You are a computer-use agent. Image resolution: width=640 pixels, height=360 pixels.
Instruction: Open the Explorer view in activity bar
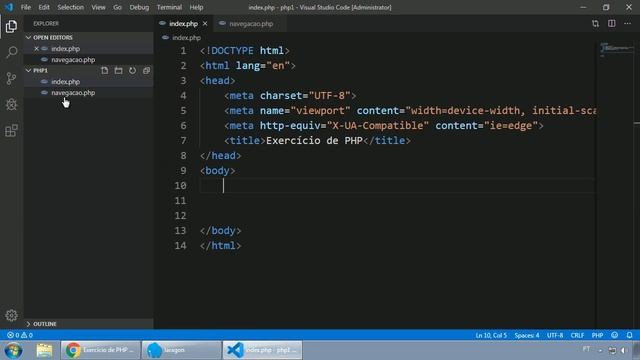pyautogui.click(x=11, y=27)
